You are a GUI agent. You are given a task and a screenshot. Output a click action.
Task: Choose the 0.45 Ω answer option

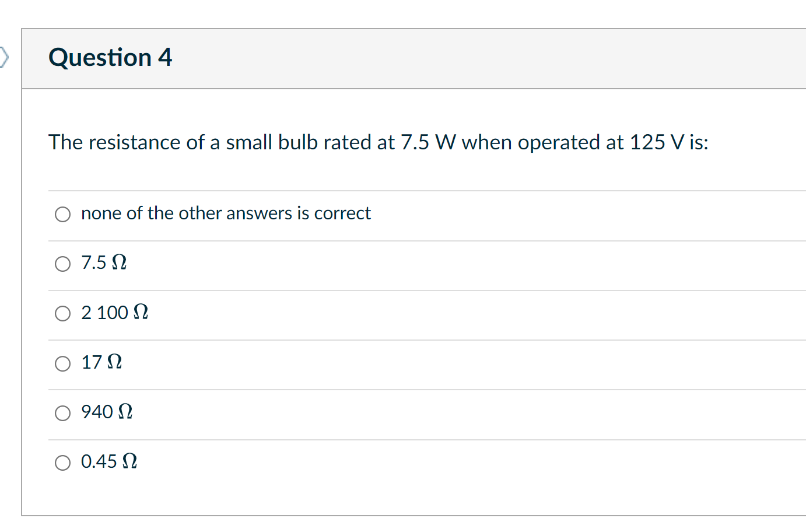coord(62,463)
